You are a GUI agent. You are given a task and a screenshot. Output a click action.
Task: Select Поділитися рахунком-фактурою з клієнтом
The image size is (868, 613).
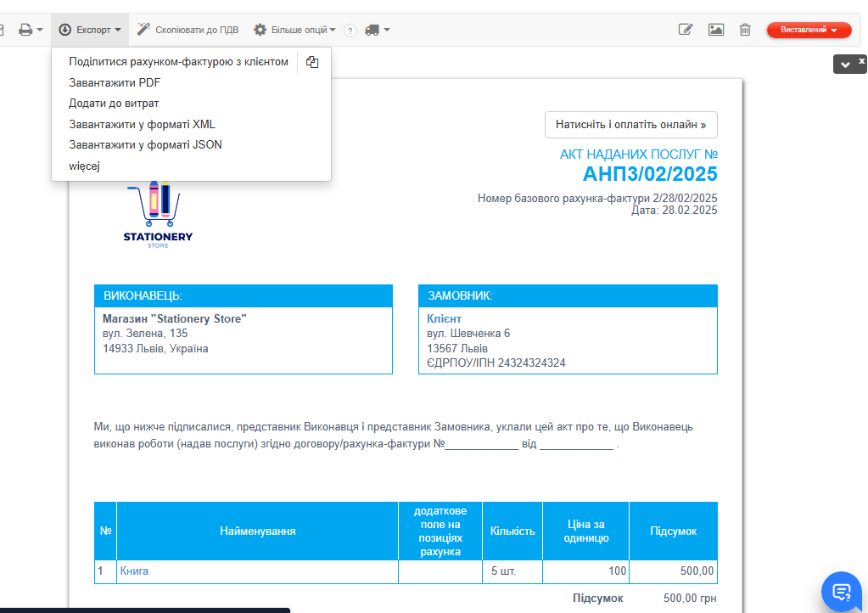coord(178,62)
